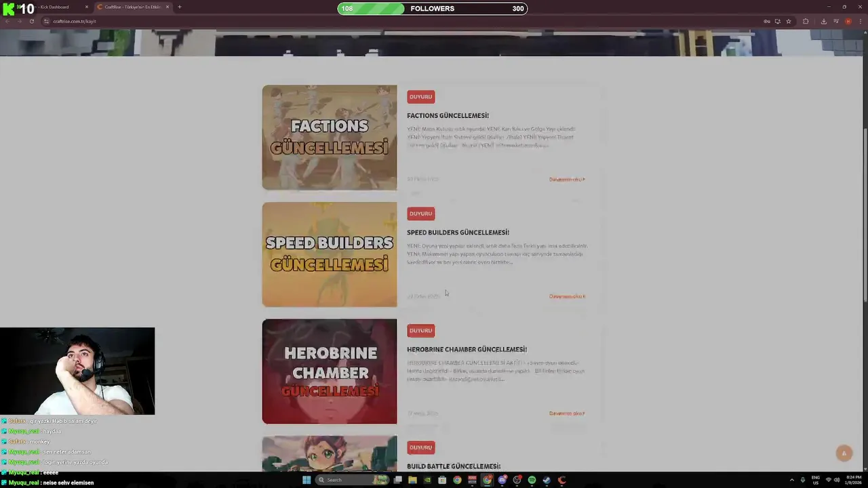Open the Factions Güncellemesi thumbnail
The width and height of the screenshot is (868, 488).
click(330, 138)
